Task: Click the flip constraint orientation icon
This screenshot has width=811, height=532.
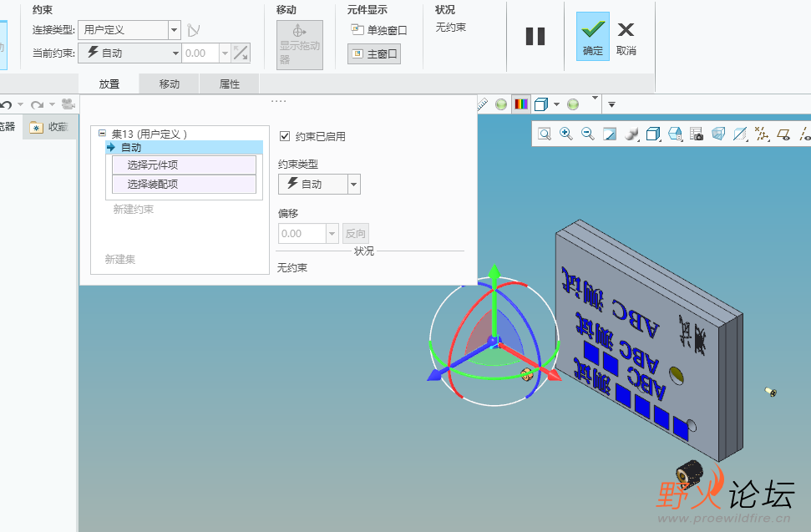Action: click(x=241, y=53)
